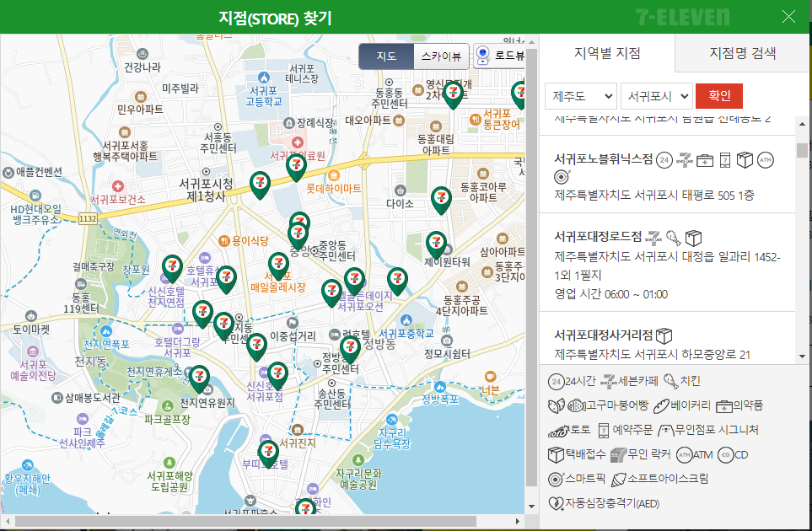The width and height of the screenshot is (812, 531).
Task: Click address 제주특별자치도 서귀포시 태평로 505 1층
Action: coord(654,195)
